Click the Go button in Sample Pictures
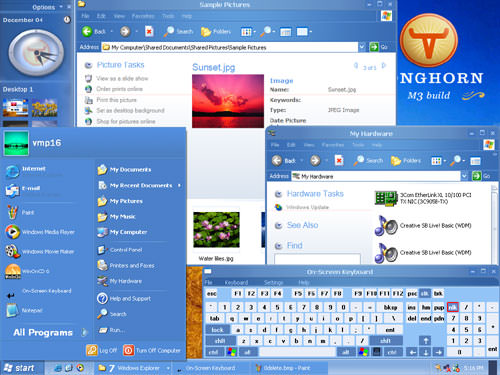Screen dimensions: 500x375 (x=379, y=47)
